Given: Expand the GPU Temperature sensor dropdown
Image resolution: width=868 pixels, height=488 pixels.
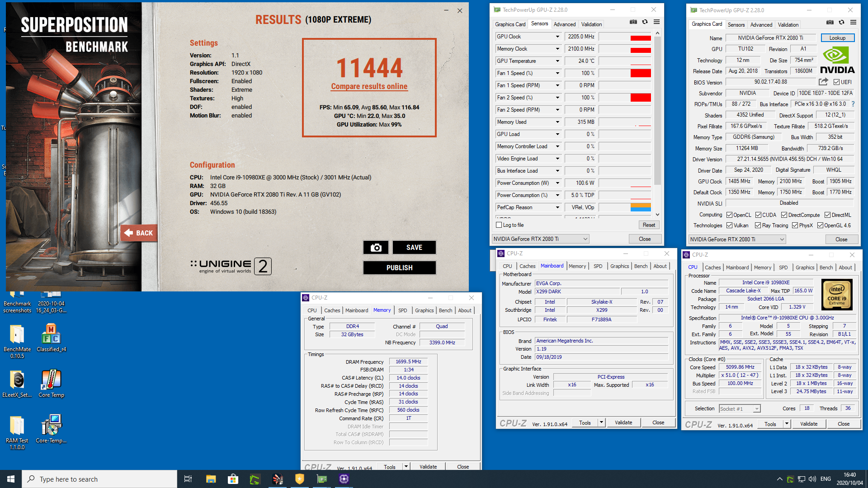Looking at the screenshot, I should tap(557, 61).
